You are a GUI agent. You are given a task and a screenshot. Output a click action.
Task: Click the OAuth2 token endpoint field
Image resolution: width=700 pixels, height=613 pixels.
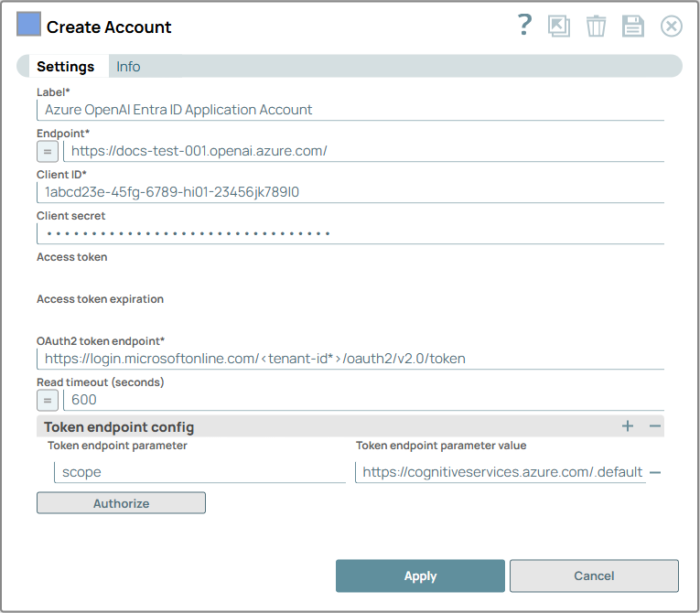coord(350,359)
